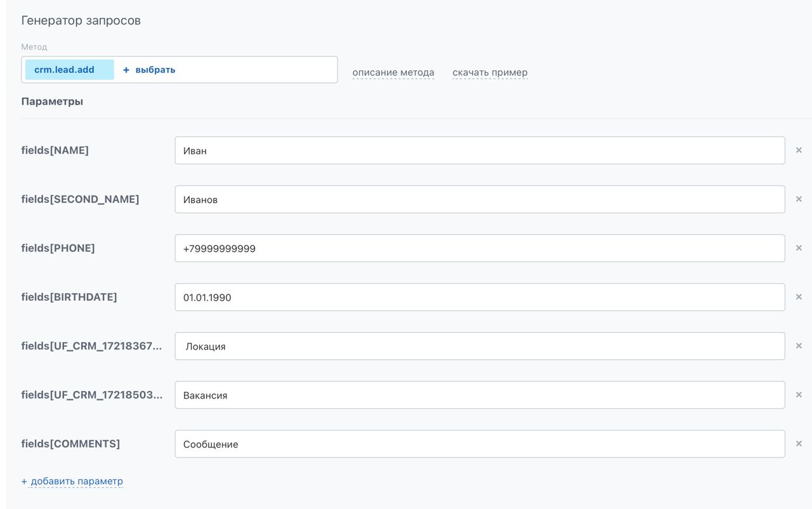Screen dimensions: 812x509
Task: Click the 'скачать пример' link
Action: point(490,72)
